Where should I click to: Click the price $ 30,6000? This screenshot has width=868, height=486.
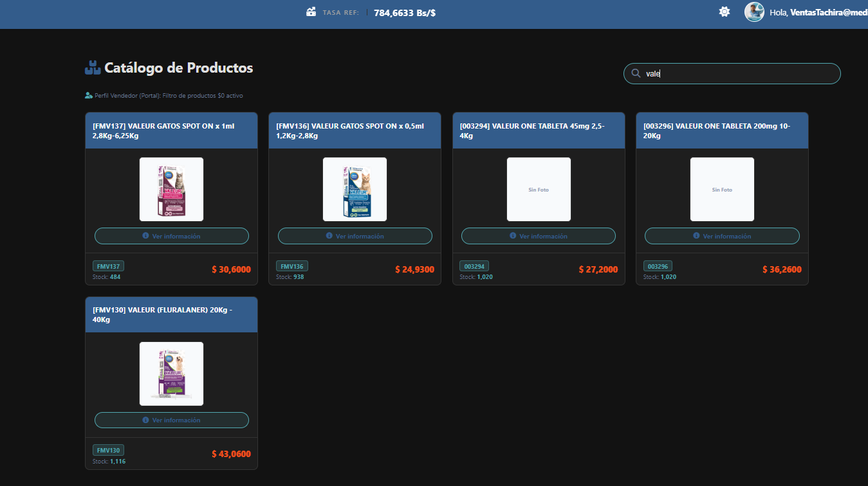click(x=231, y=269)
